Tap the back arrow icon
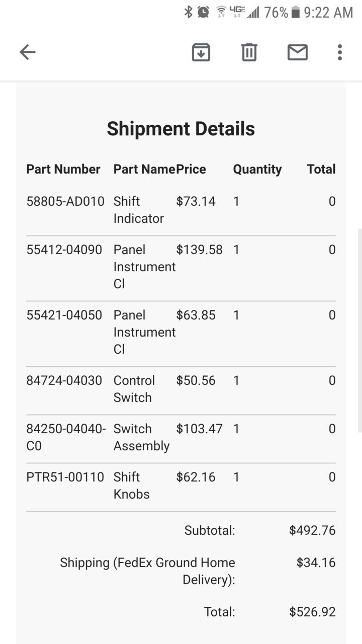The image size is (362, 644). 28,52
